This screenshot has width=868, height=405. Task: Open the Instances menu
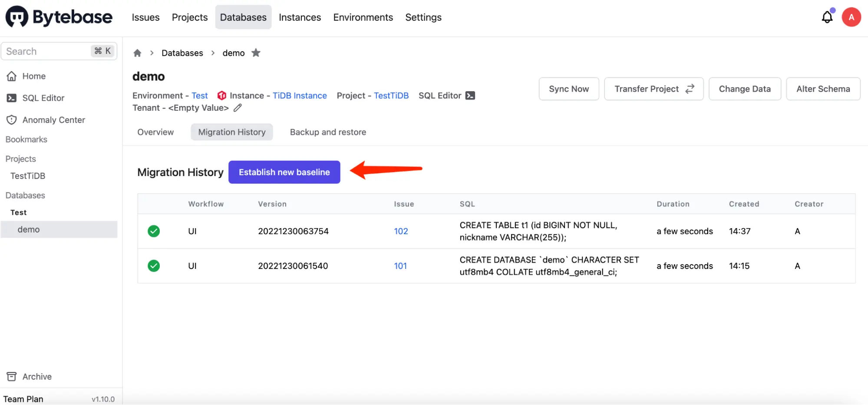(300, 17)
